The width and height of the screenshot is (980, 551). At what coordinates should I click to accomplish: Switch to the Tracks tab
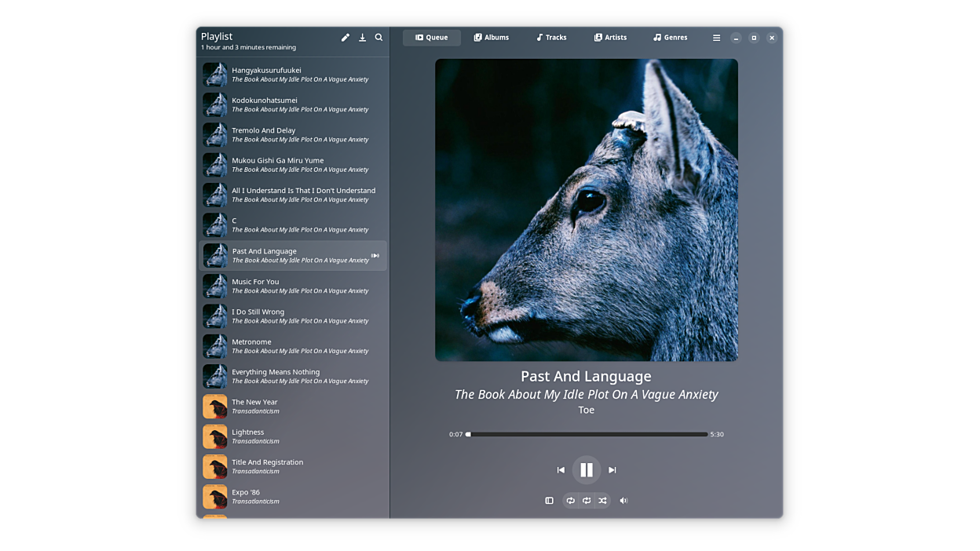coord(551,38)
